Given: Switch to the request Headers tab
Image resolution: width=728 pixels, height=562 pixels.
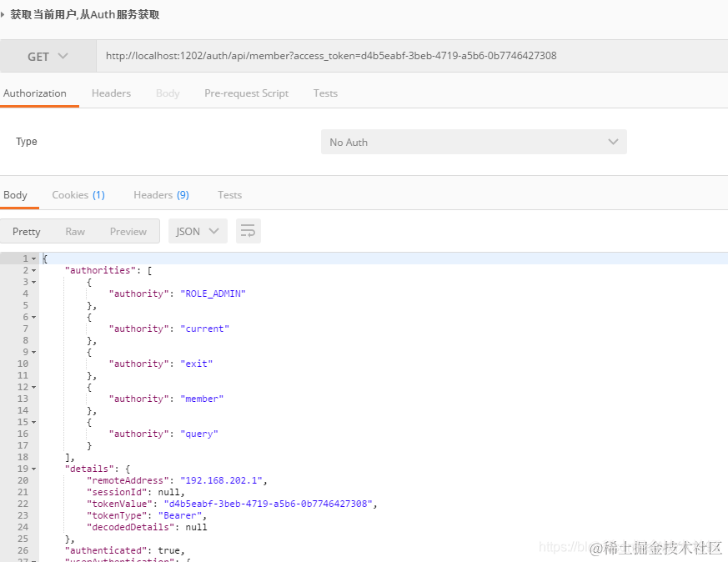Looking at the screenshot, I should coord(112,93).
